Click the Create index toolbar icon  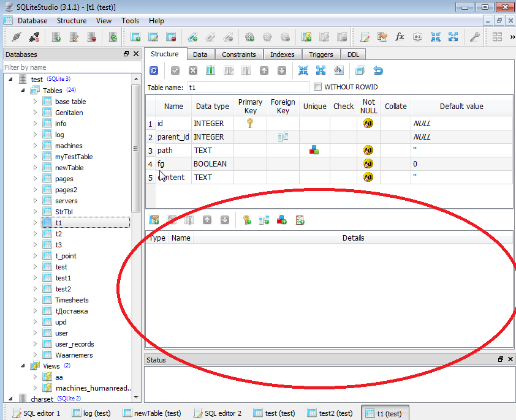(192, 37)
